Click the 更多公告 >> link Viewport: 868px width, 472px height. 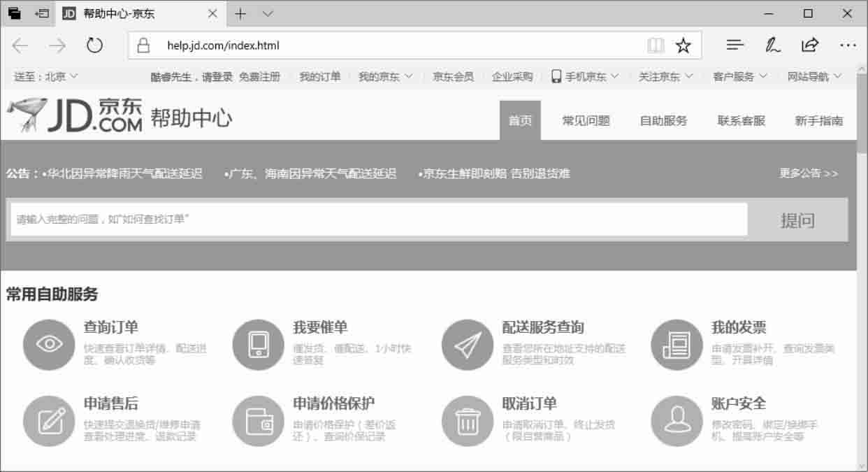pyautogui.click(x=809, y=173)
